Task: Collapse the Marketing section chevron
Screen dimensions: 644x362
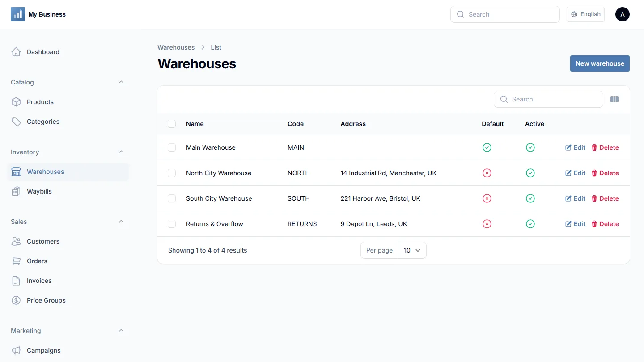Action: [x=121, y=331]
